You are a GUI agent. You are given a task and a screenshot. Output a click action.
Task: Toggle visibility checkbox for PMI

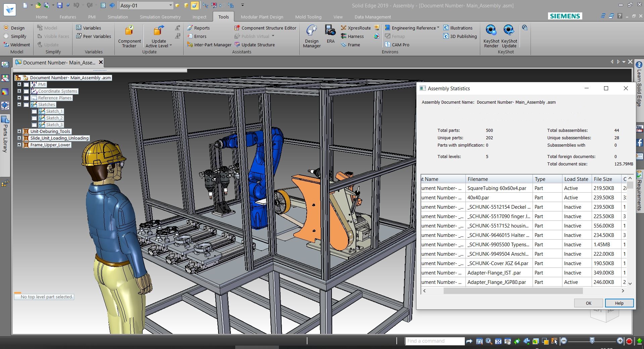[26, 85]
